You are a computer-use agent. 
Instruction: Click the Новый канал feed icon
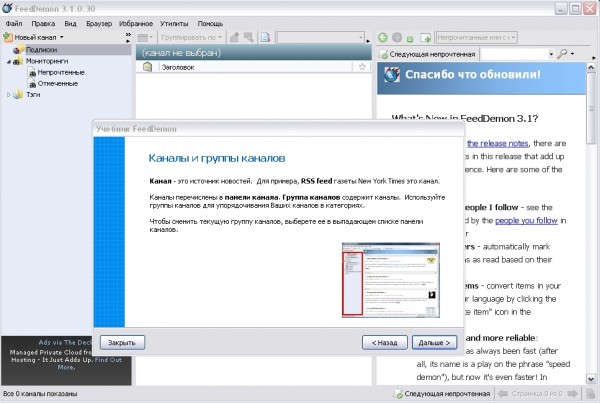point(8,37)
